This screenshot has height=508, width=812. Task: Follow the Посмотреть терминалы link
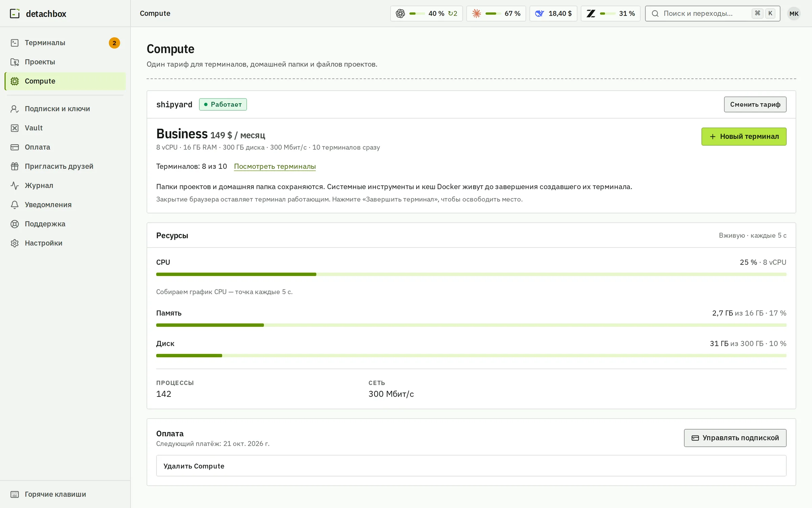275,166
